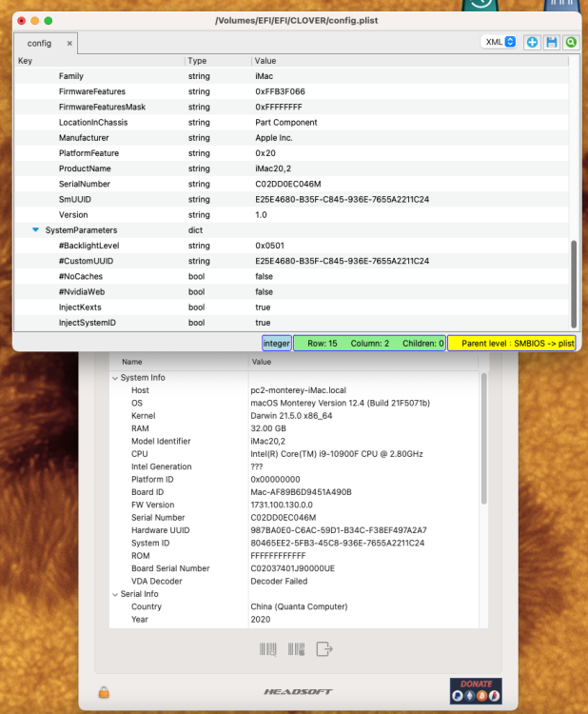Select the OS row in System Info
This screenshot has width=588, height=714.
pyautogui.click(x=294, y=403)
